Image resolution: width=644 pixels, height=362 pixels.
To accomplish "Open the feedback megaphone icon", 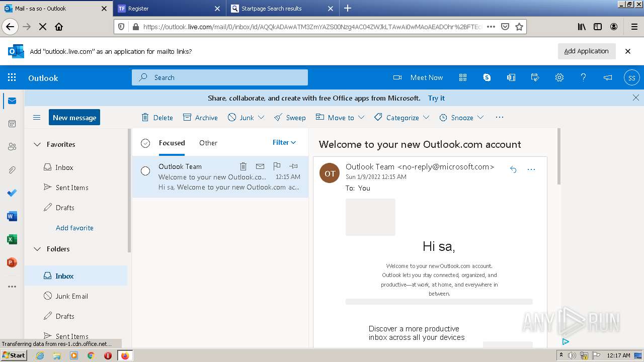I will [x=608, y=77].
